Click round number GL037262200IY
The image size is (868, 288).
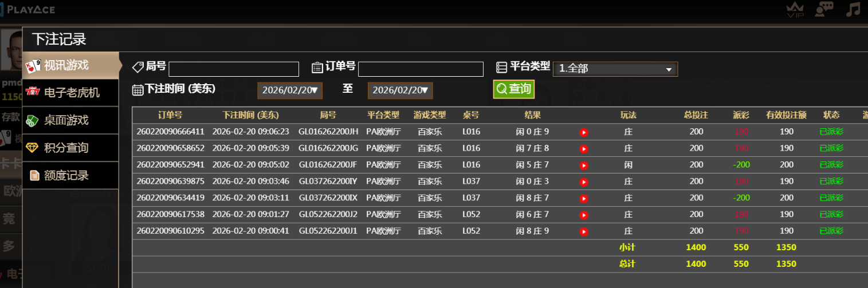click(328, 182)
